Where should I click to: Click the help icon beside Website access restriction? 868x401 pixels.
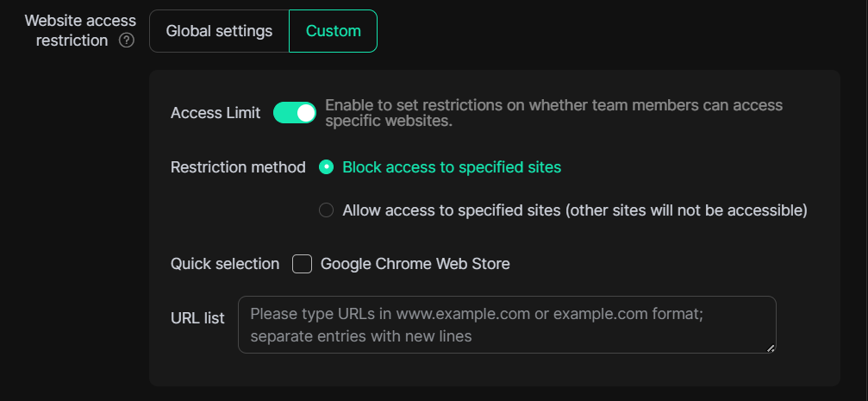point(127,41)
